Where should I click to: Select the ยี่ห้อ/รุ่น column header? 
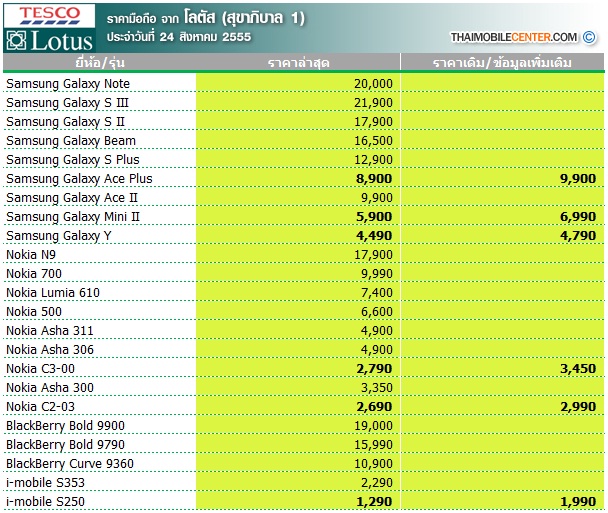pos(100,62)
